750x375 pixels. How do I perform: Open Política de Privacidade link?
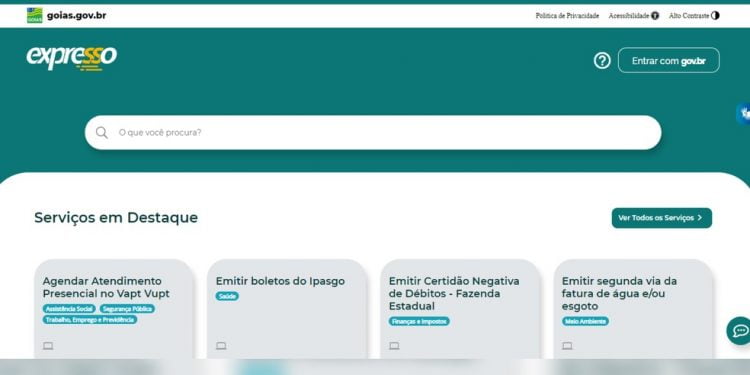[567, 16]
